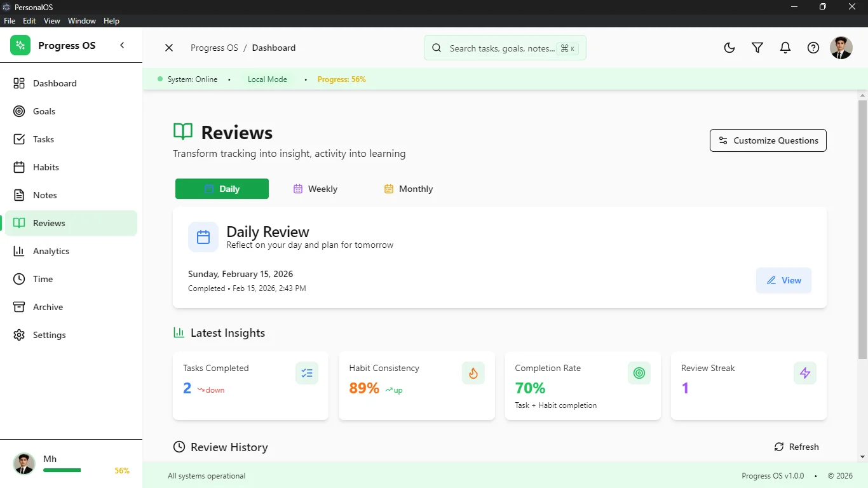Click the '70%' completion rate value
Viewport: 868px width, 488px height.
530,388
